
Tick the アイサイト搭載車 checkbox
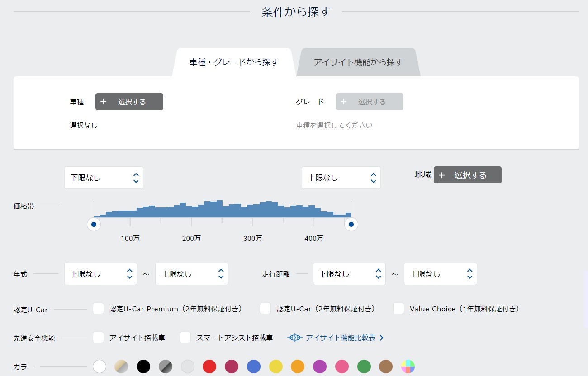(x=99, y=338)
